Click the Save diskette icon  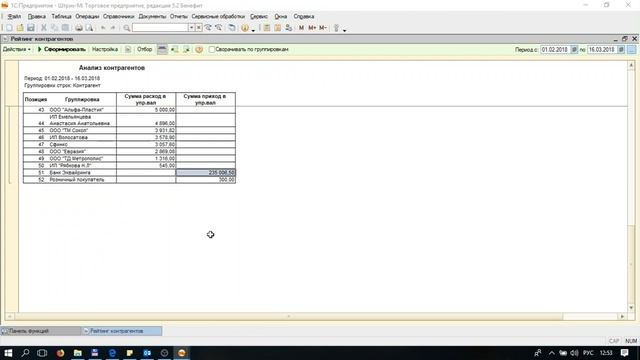(x=31, y=28)
